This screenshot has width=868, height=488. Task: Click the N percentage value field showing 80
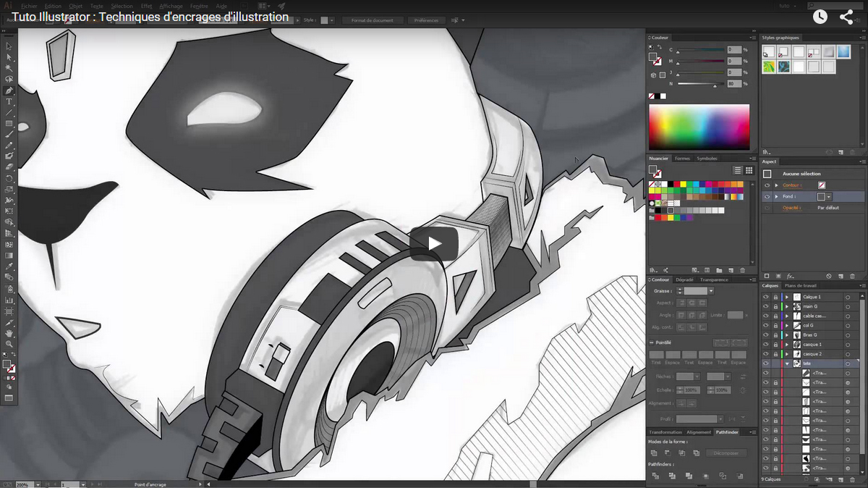click(734, 84)
